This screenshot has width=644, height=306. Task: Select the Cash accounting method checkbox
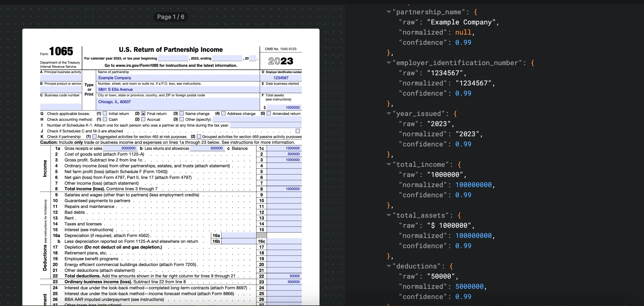pyautogui.click(x=105, y=119)
